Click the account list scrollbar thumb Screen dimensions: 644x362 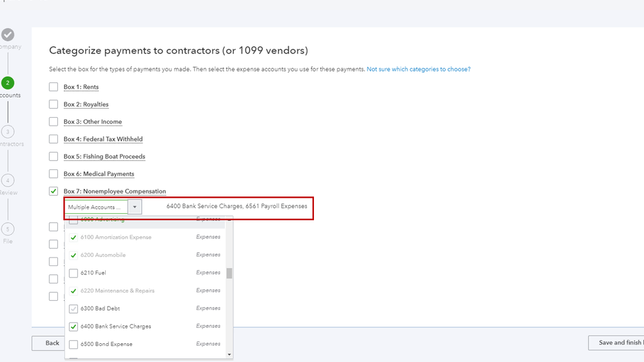(x=229, y=273)
